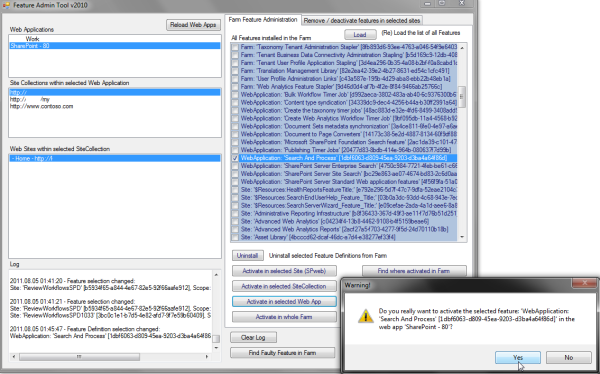600x374 pixels.
Task: Switch to Farm Feature Administration tab
Action: (x=262, y=20)
